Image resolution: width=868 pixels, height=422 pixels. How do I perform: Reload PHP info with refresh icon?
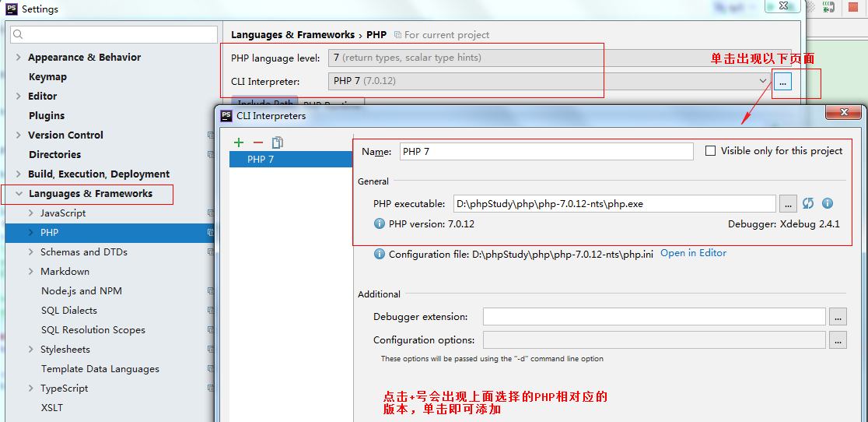click(808, 203)
